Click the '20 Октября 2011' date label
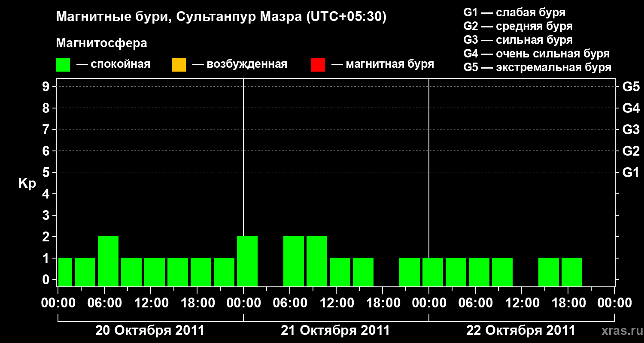Viewport: 644px width, 343px height. [x=150, y=331]
